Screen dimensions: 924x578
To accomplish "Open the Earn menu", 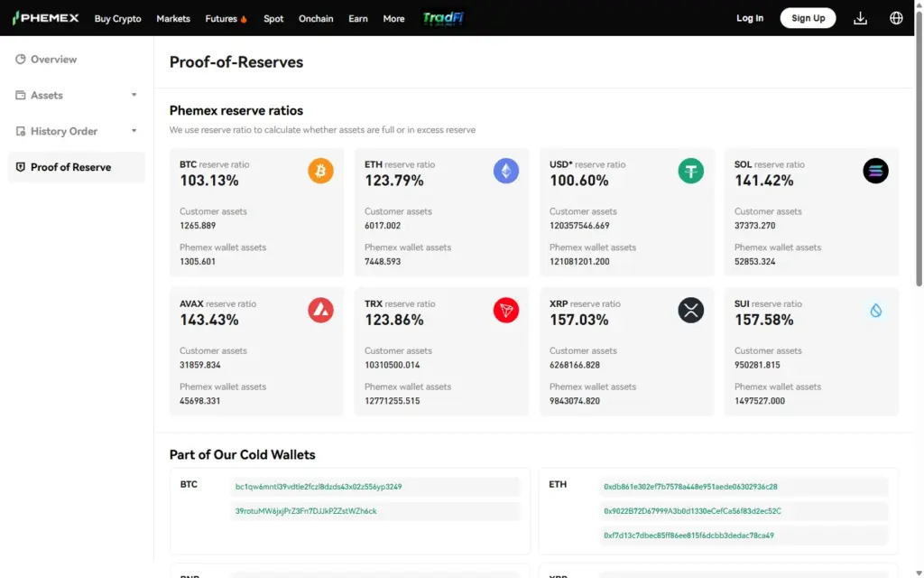I will pos(357,19).
